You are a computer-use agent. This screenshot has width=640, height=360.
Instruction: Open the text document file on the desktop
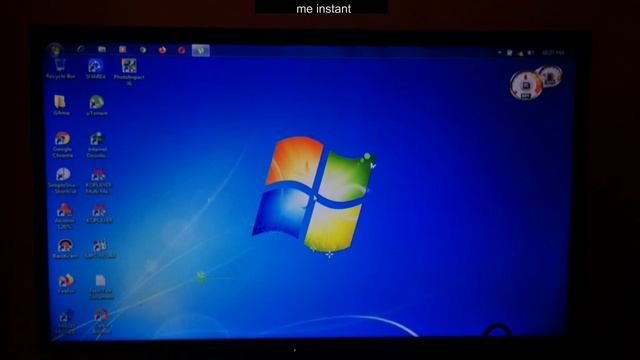pyautogui.click(x=100, y=287)
